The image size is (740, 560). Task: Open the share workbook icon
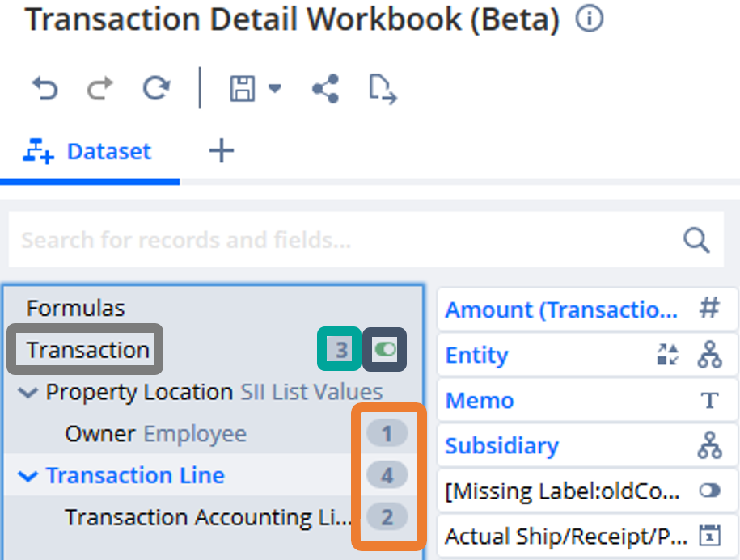pyautogui.click(x=325, y=88)
